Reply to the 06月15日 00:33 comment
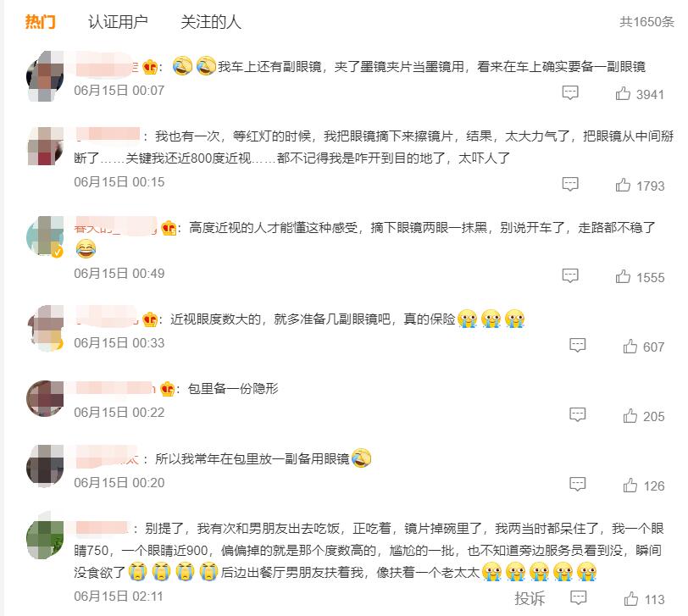The image size is (688, 616). point(578,346)
